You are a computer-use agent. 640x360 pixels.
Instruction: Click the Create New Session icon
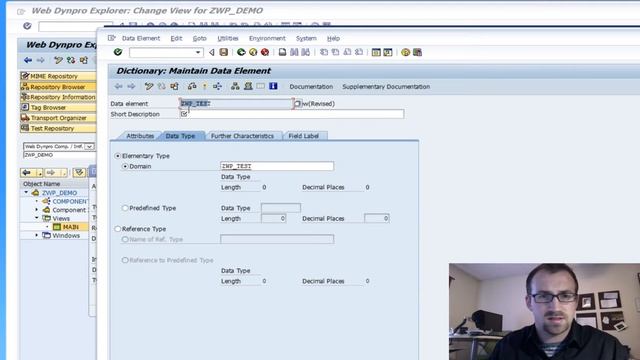(376, 52)
